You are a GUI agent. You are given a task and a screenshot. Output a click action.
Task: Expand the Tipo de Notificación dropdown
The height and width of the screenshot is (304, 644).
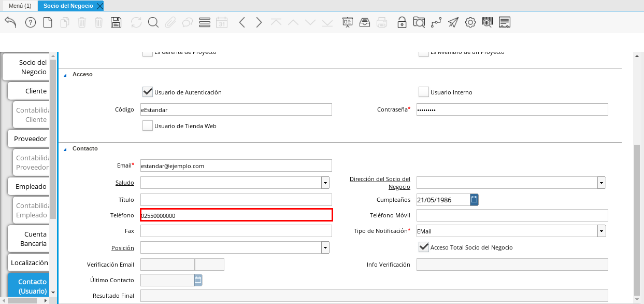[602, 231]
